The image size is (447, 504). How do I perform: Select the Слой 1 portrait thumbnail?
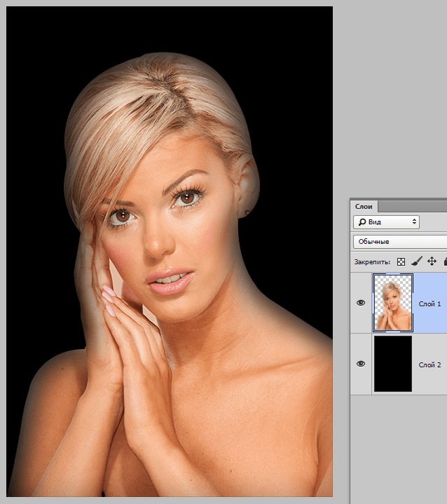coord(393,303)
